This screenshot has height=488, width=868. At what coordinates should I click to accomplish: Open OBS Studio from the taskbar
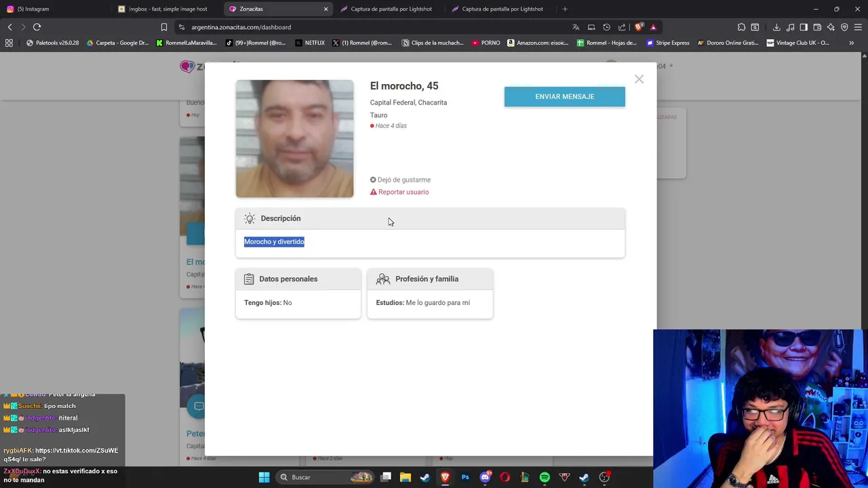(x=604, y=477)
